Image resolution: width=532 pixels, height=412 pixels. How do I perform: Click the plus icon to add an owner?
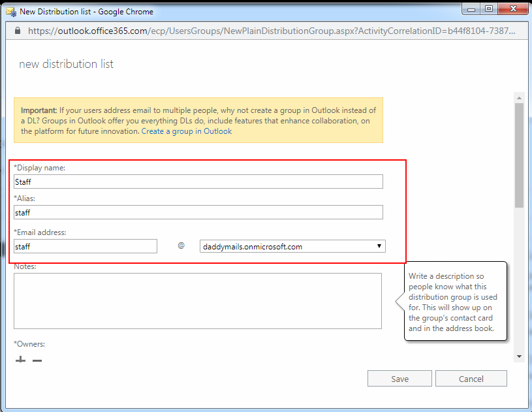tap(20, 360)
